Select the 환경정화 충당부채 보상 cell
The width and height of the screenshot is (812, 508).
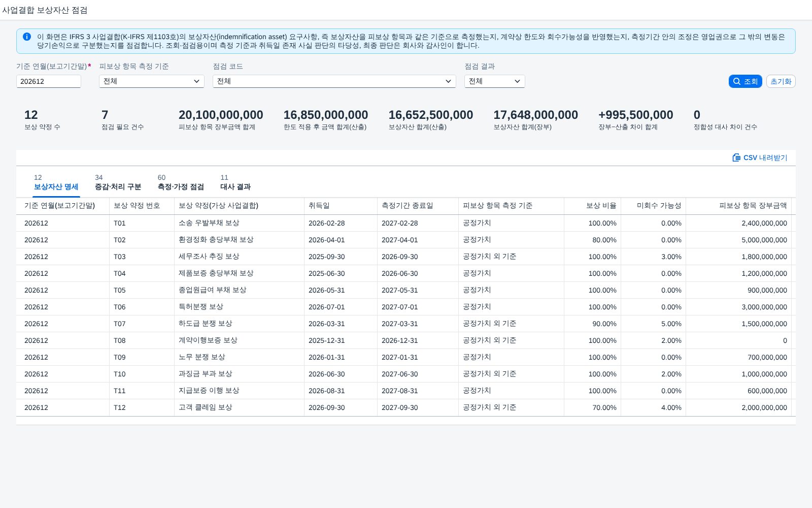240,240
